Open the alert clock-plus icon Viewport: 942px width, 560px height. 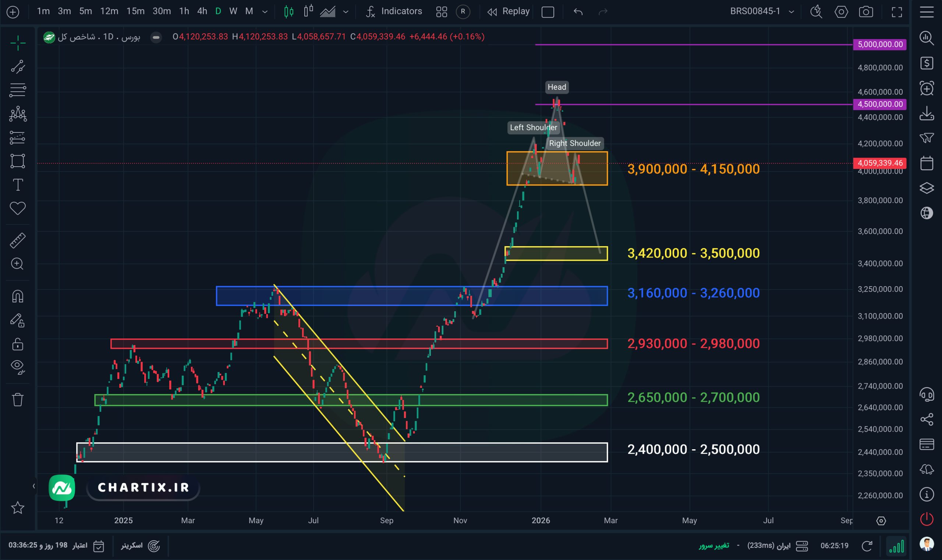coord(927,88)
